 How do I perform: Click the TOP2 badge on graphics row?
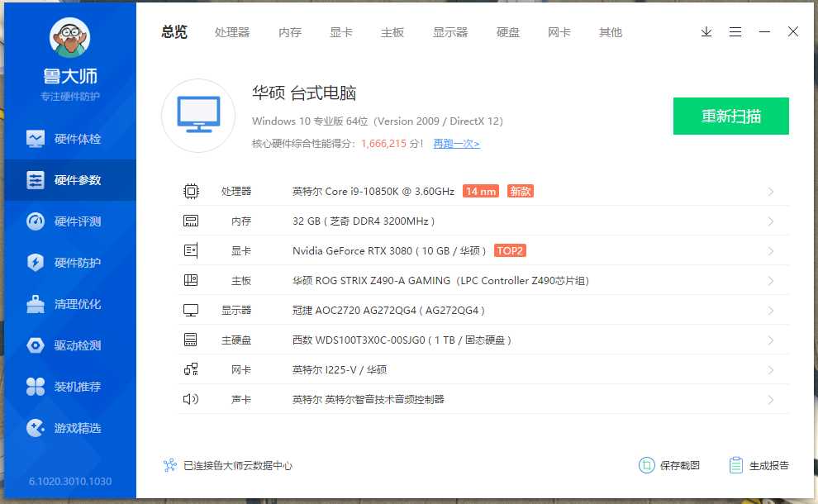pos(510,251)
